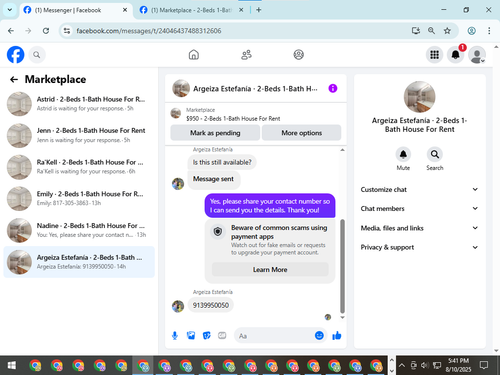Open the Facebook logo home link
Viewport: 500px width, 375px height.
click(16, 55)
